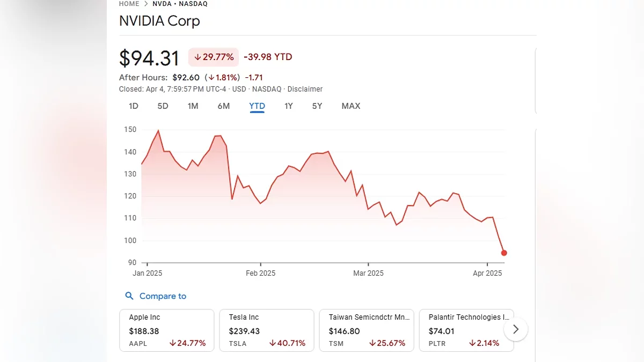Click the breadcrumb chevron after HOME
Viewport: 644px width, 362px height.
pyautogui.click(x=145, y=4)
